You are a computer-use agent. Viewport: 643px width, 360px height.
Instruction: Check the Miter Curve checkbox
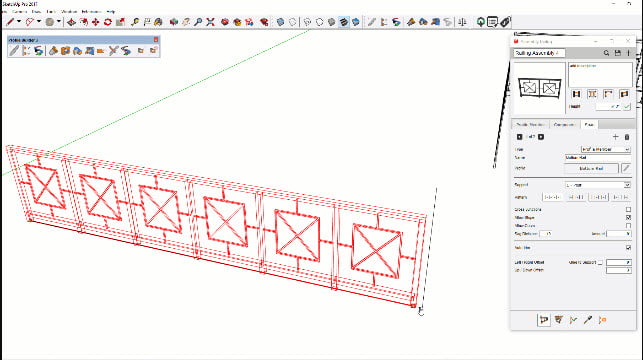628,226
